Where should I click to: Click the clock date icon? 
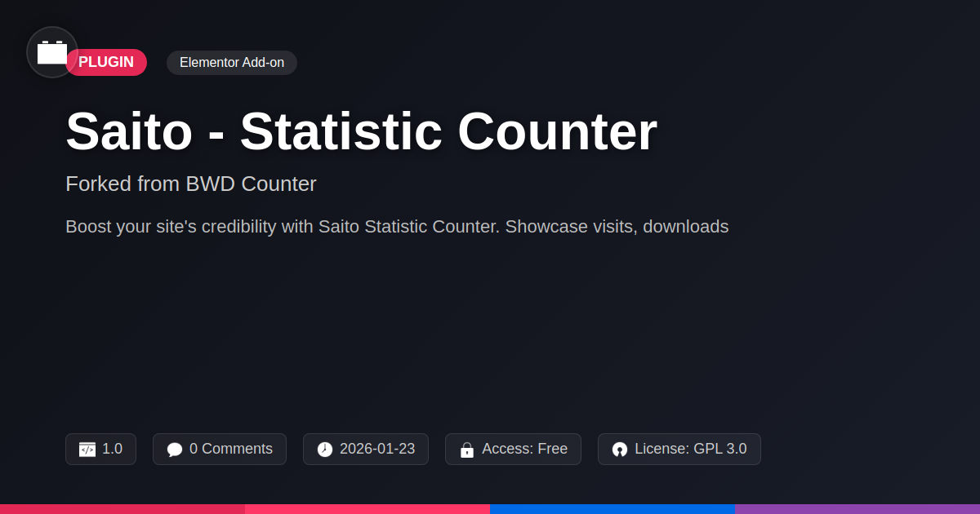[x=325, y=450]
